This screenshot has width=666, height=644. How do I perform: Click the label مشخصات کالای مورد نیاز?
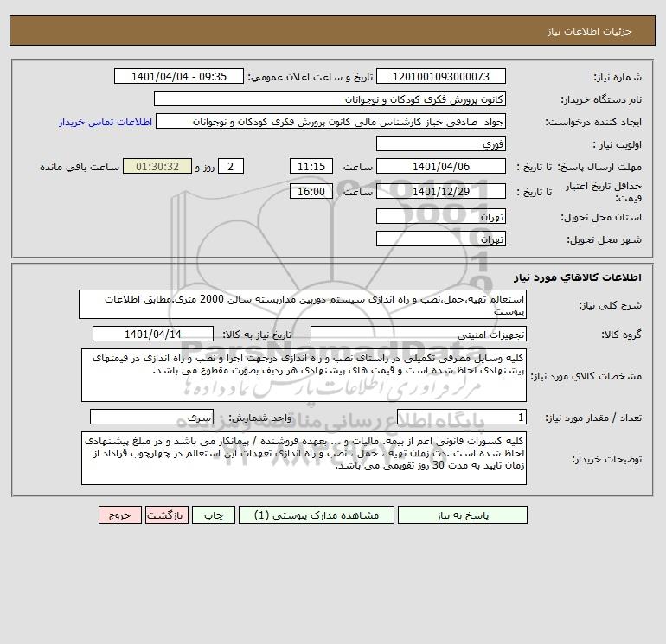click(586, 376)
